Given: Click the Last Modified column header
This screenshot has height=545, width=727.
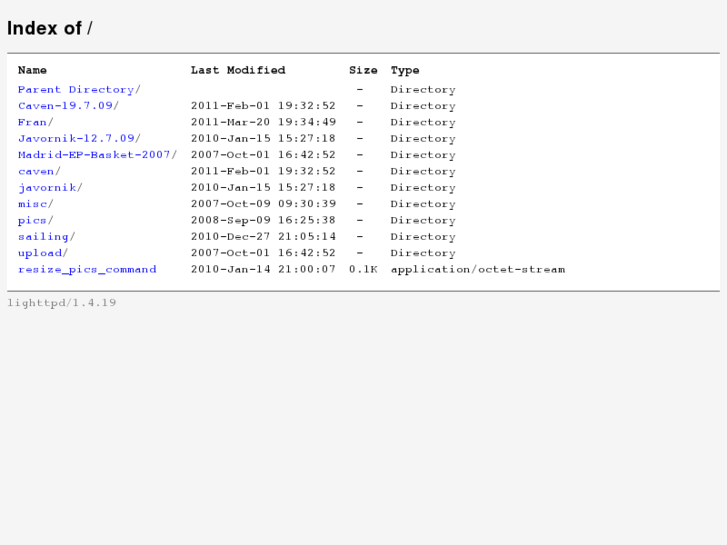Looking at the screenshot, I should tap(238, 70).
